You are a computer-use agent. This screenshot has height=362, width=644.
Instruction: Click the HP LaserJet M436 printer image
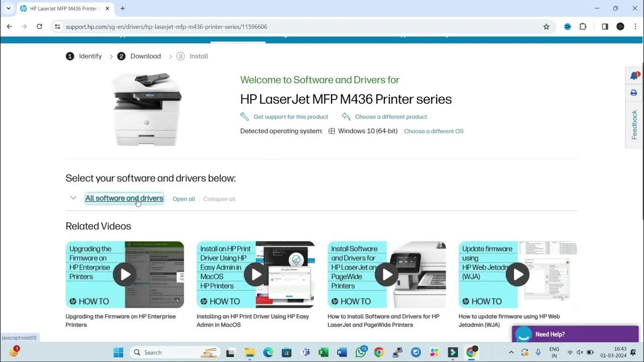146,110
